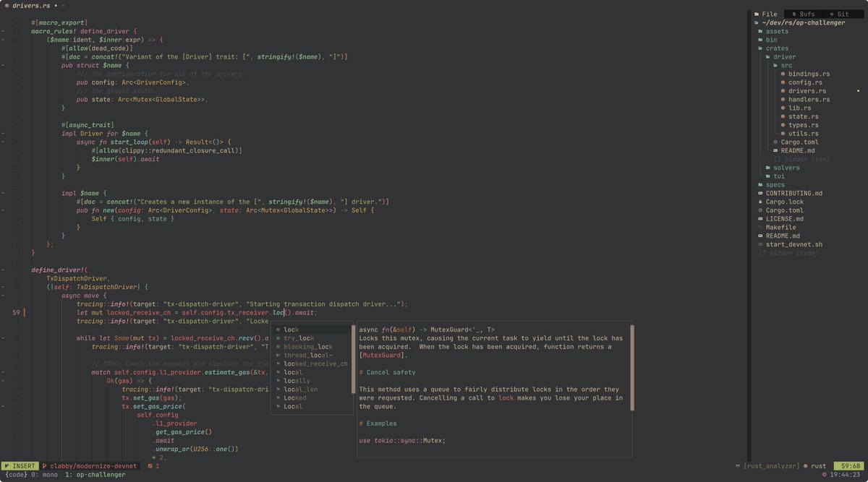Image resolution: width=868 pixels, height=482 pixels.
Task: Click the diagnostics warning icon in status line
Action: coord(150,466)
